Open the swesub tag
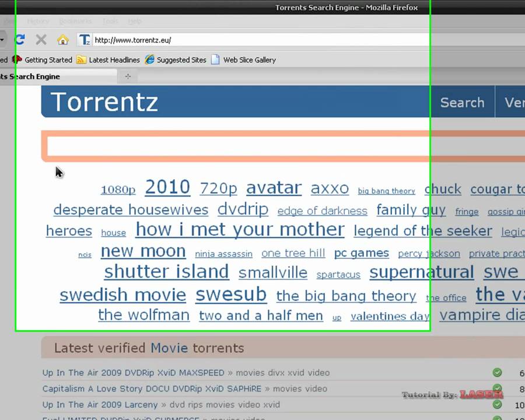525x420 pixels. click(231, 295)
